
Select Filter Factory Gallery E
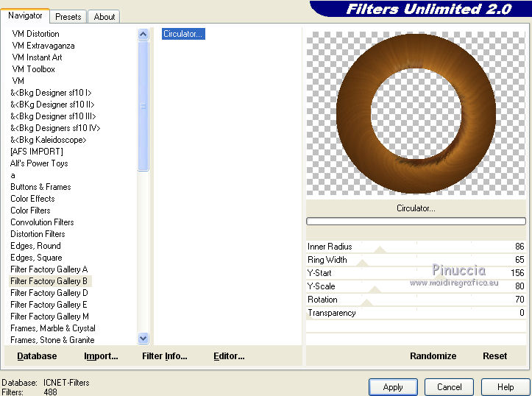(49, 305)
